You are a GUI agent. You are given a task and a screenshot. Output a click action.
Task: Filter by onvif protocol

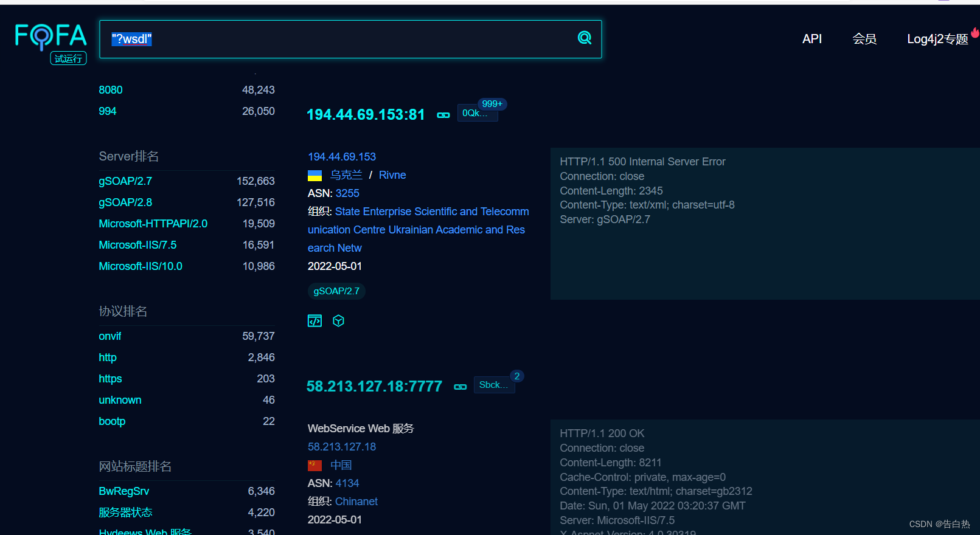point(110,336)
